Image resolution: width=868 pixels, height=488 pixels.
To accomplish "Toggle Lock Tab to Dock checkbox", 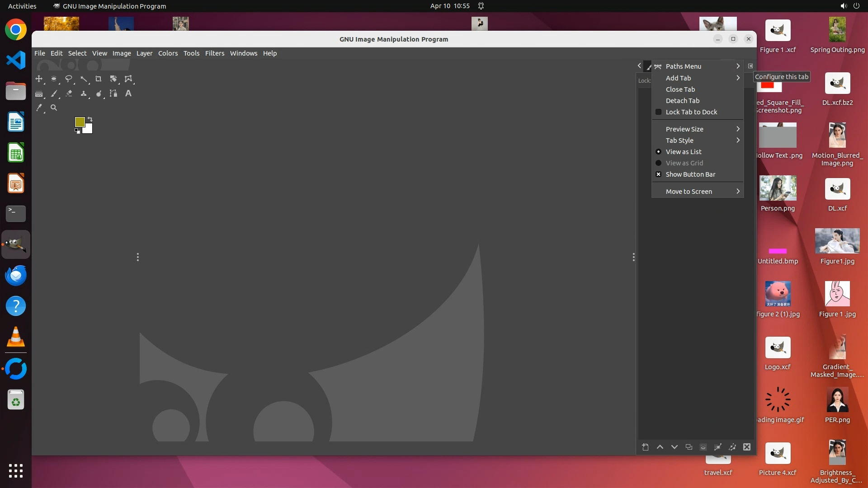I will click(x=691, y=112).
